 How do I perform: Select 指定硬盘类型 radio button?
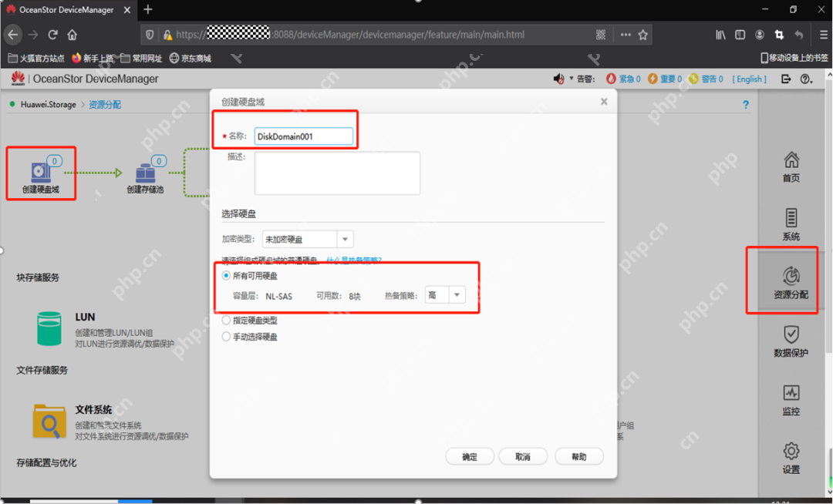click(226, 321)
